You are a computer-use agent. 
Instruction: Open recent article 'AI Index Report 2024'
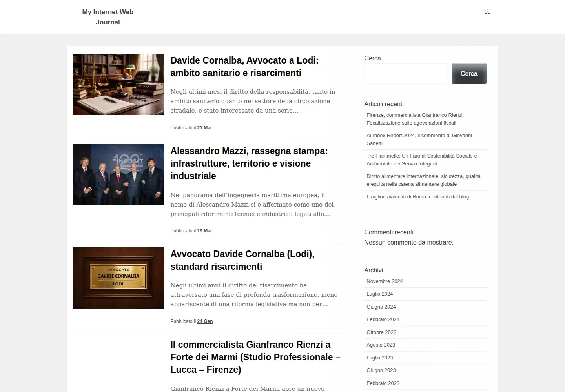pos(419,140)
